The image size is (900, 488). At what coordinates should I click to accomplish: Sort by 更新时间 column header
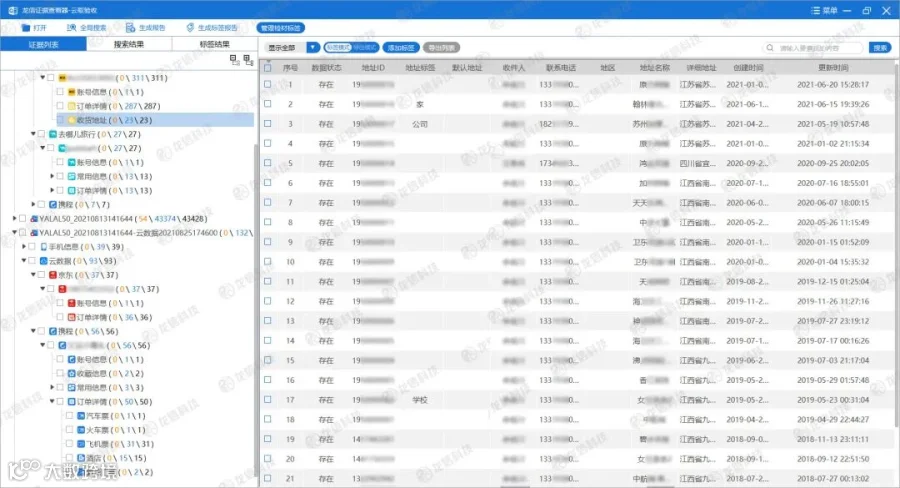833,68
